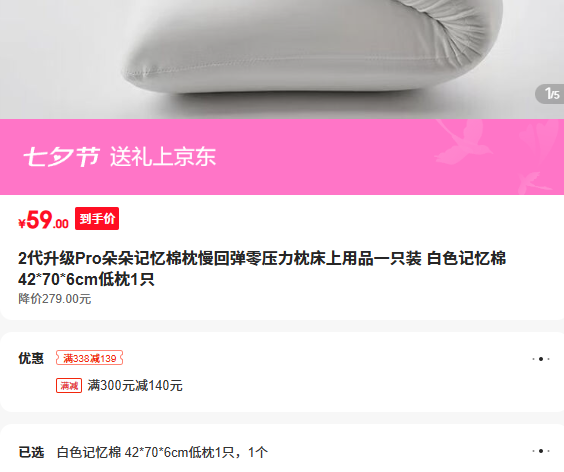Tap the 优惠 label
This screenshot has height=472, width=564.
coord(31,358)
